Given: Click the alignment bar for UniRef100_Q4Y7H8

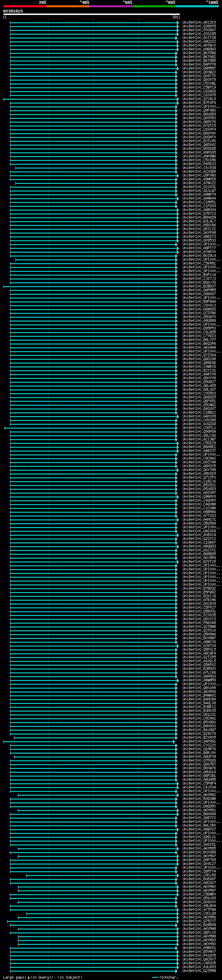Looking at the screenshot, I should coord(94,470).
